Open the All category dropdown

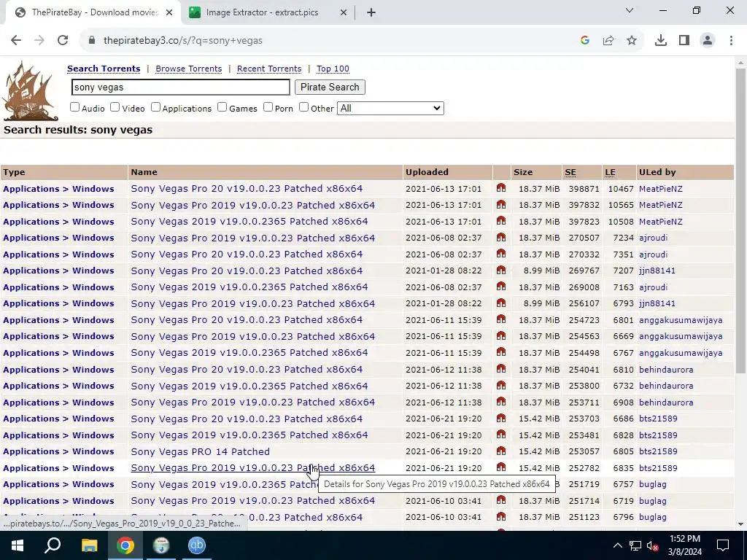point(390,108)
